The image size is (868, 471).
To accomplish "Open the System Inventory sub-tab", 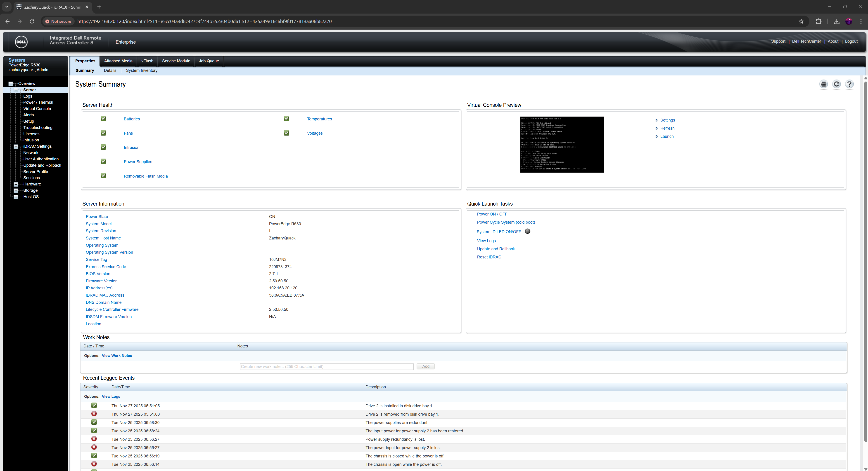I will [x=142, y=70].
